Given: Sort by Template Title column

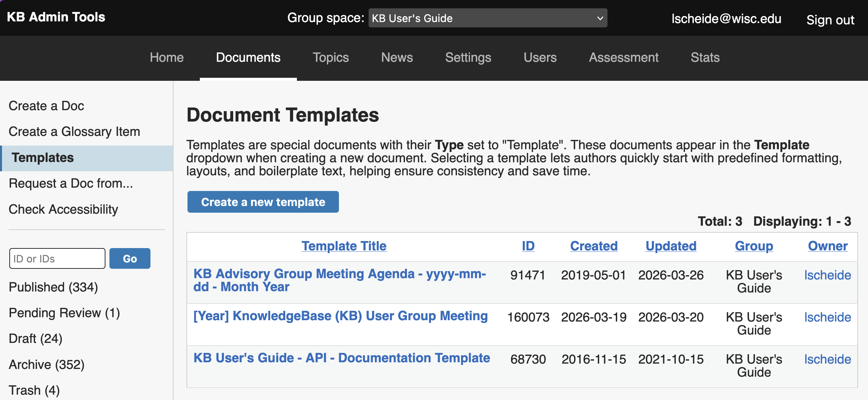Looking at the screenshot, I should pyautogui.click(x=344, y=246).
